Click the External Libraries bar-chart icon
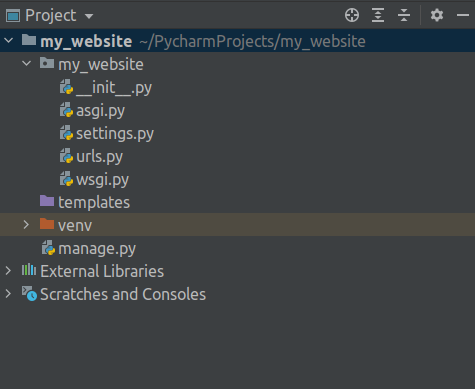The width and height of the screenshot is (475, 389). (29, 270)
